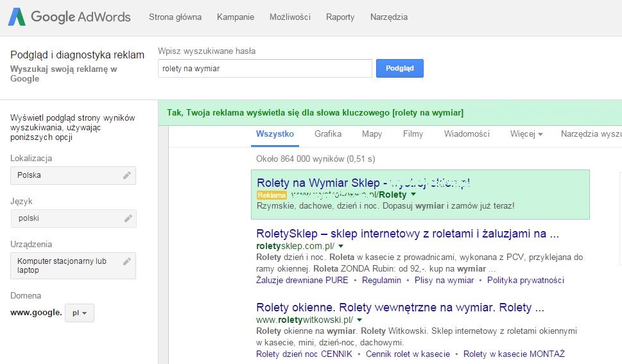Open Cennik rolet w kasecie sitelink
The height and width of the screenshot is (364, 622).
coord(408,354)
